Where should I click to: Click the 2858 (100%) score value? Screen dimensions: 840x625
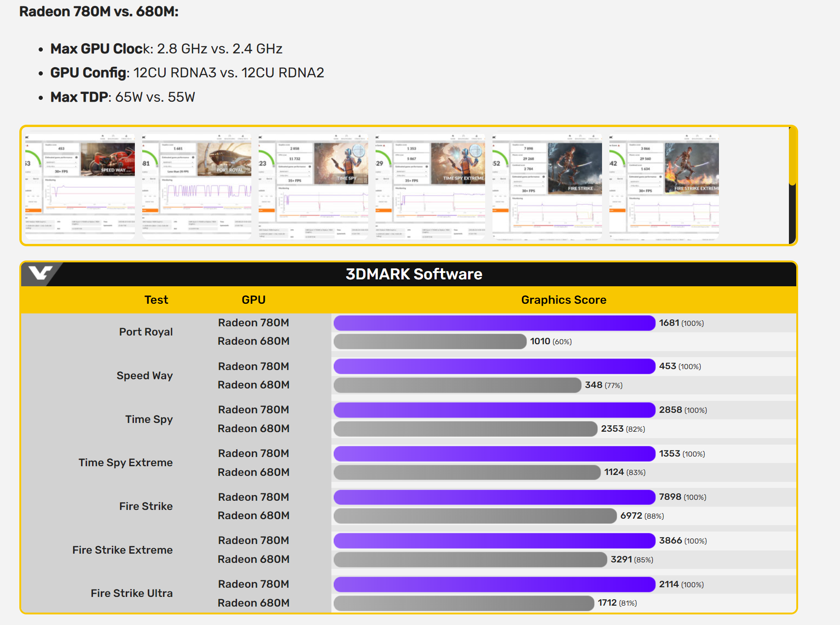[x=683, y=410]
